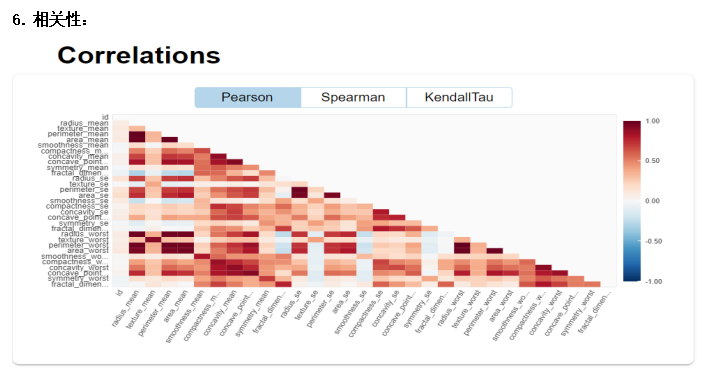Screen dimensions: 717x379
Task: Click the Correlations heading
Action: 139,55
